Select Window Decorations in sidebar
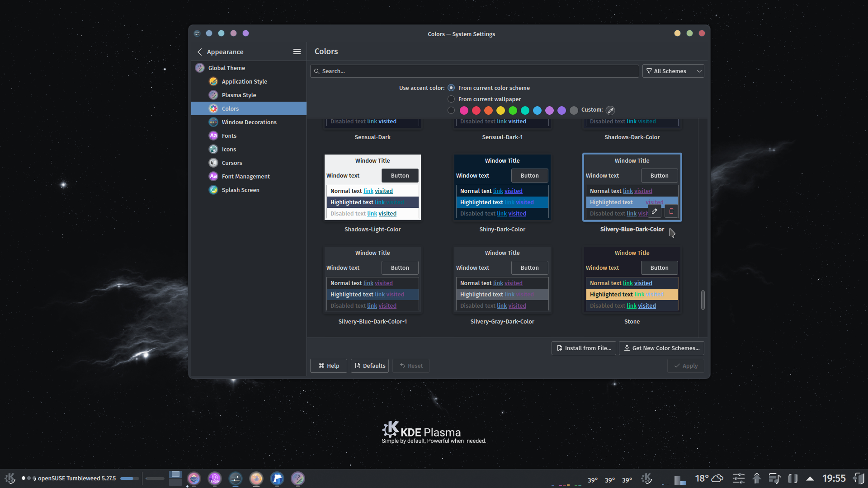The height and width of the screenshot is (488, 868). pyautogui.click(x=249, y=122)
